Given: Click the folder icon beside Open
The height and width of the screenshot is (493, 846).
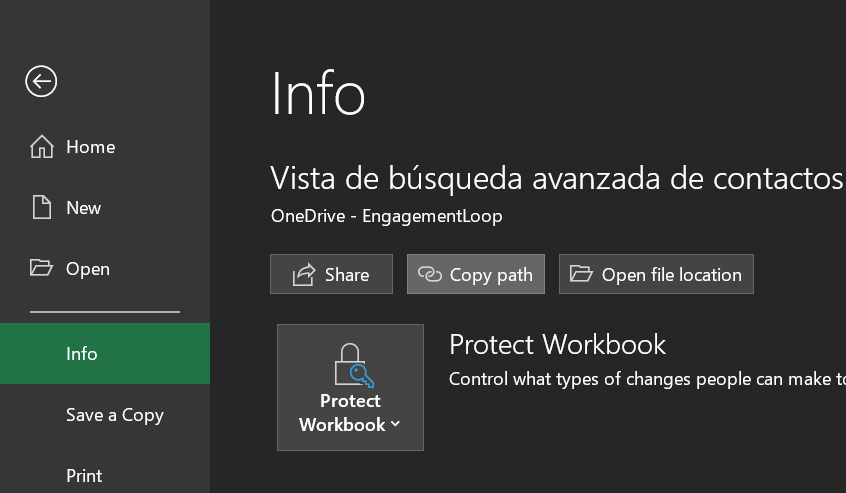Looking at the screenshot, I should point(41,268).
